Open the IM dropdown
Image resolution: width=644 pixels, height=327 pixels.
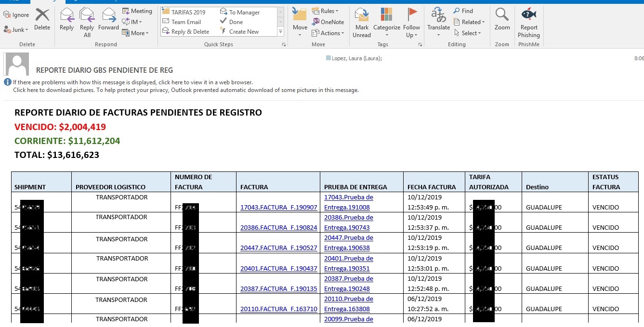point(131,22)
